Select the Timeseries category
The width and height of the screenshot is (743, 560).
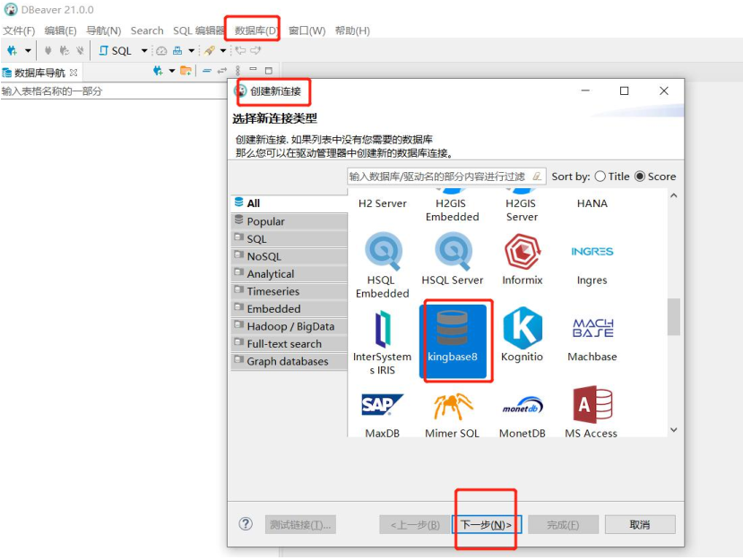click(x=289, y=291)
